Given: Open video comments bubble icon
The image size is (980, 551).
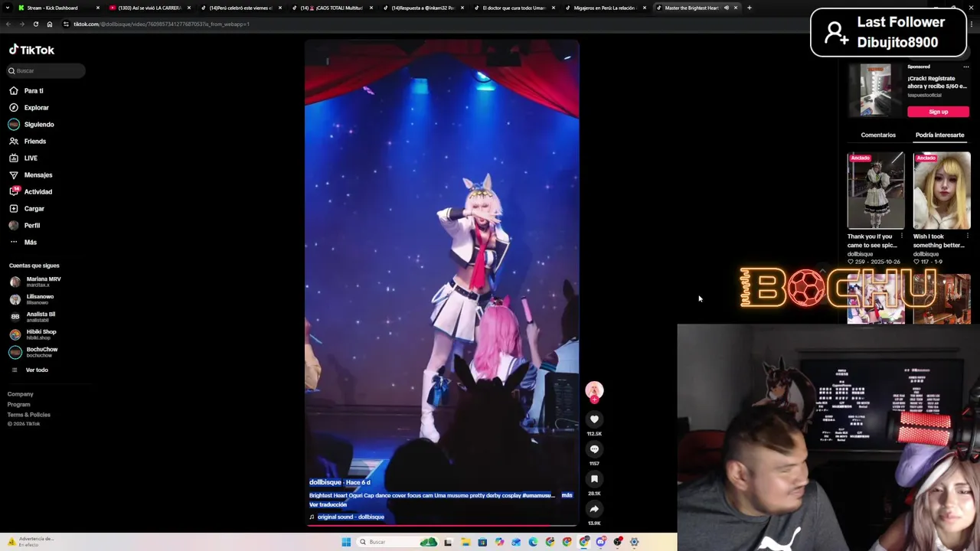Looking at the screenshot, I should coord(594,449).
